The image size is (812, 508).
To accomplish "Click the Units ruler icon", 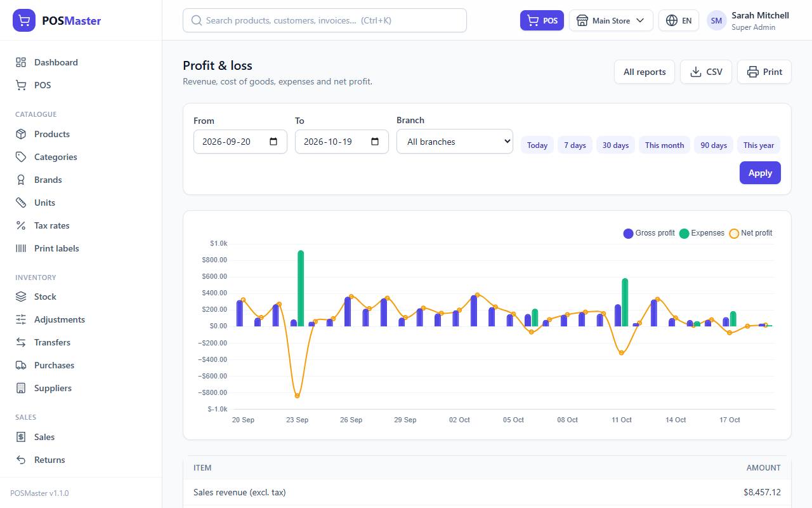I will click(x=21, y=203).
